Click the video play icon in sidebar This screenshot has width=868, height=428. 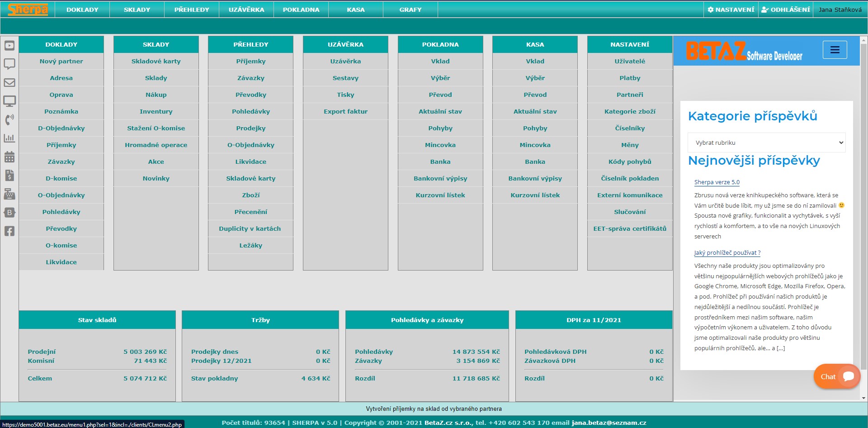[9, 46]
